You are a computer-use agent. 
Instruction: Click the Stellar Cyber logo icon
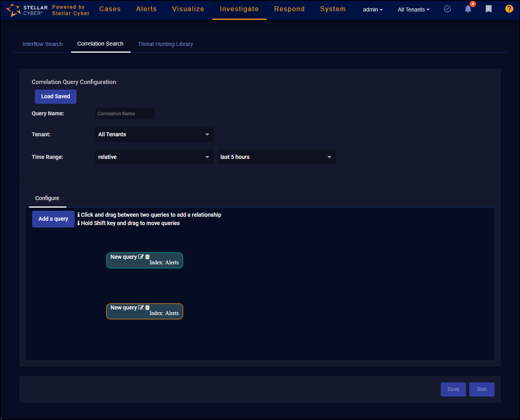(13, 10)
